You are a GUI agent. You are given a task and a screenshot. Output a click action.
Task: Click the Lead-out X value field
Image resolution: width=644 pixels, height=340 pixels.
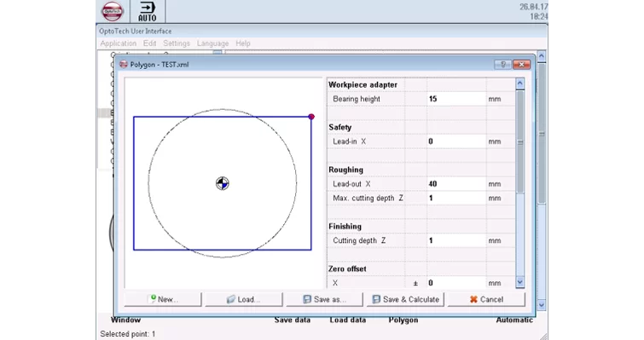(456, 184)
